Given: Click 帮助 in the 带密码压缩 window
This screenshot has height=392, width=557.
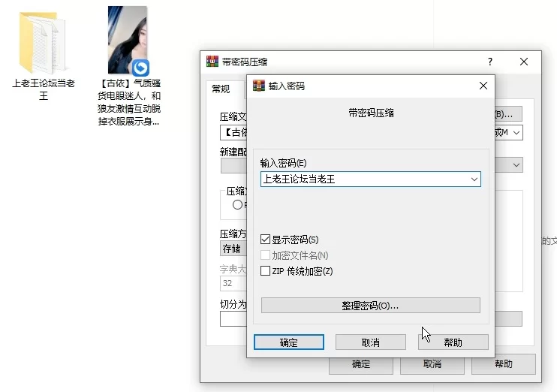Looking at the screenshot, I should (504, 364).
